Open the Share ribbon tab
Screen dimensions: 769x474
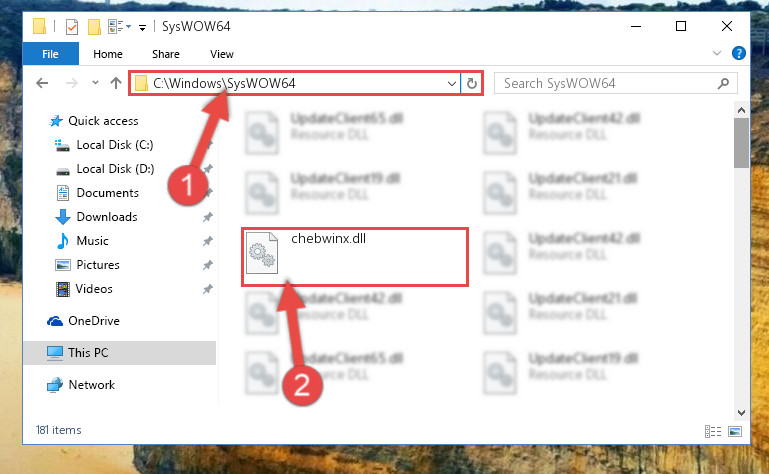click(166, 54)
